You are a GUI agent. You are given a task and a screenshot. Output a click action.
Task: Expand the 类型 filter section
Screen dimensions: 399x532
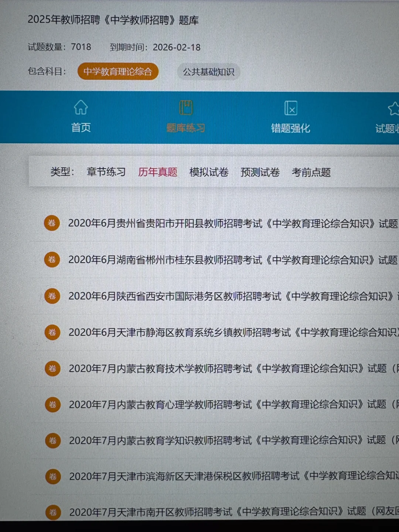tap(61, 172)
